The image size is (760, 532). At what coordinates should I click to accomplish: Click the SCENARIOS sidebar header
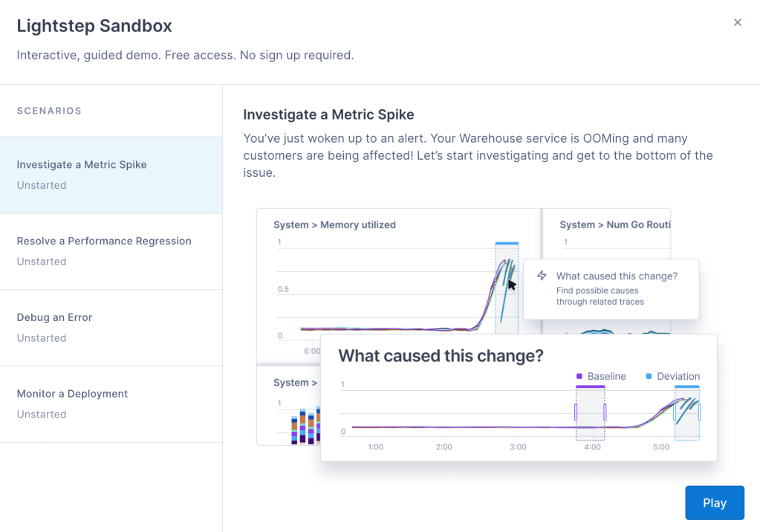49,111
